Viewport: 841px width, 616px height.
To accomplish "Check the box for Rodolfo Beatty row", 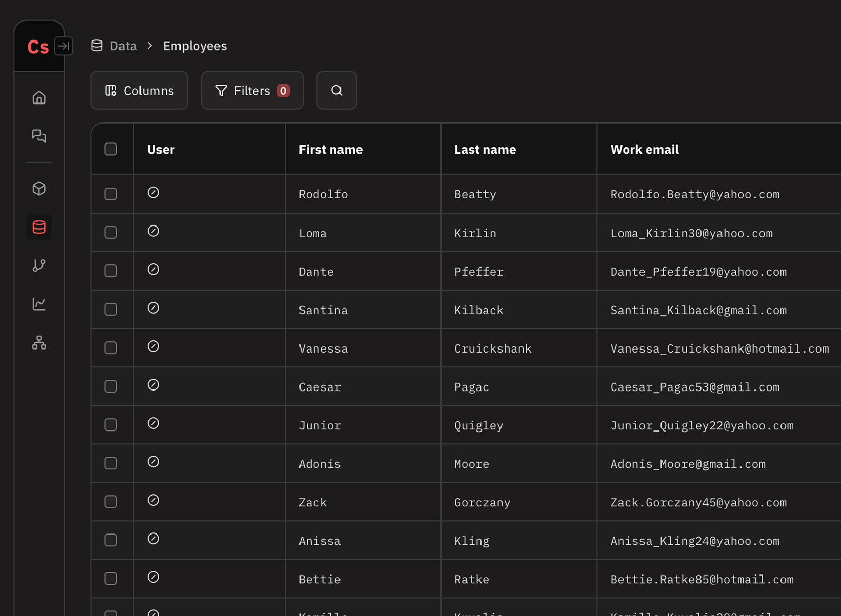I will pyautogui.click(x=111, y=194).
